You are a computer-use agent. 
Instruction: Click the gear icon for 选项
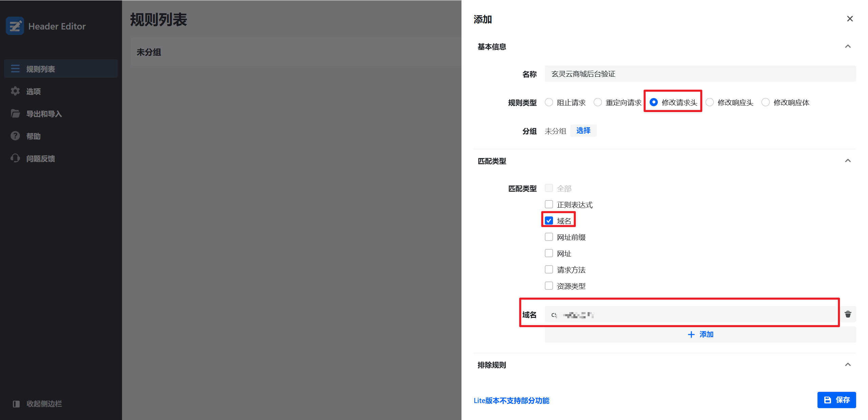[x=15, y=91]
